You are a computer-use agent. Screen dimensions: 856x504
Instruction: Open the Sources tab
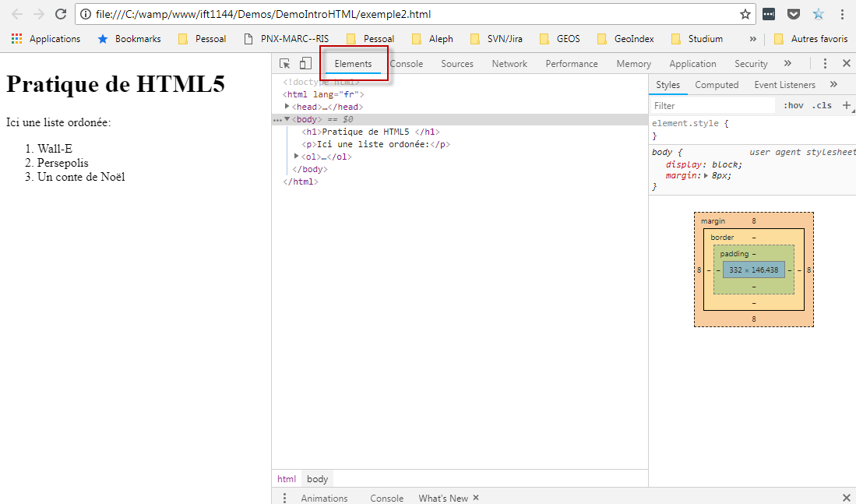coord(457,64)
